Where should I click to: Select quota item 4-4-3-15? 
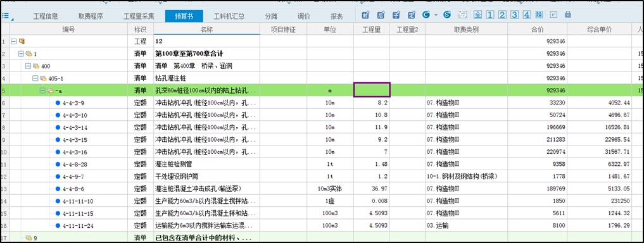click(75, 140)
